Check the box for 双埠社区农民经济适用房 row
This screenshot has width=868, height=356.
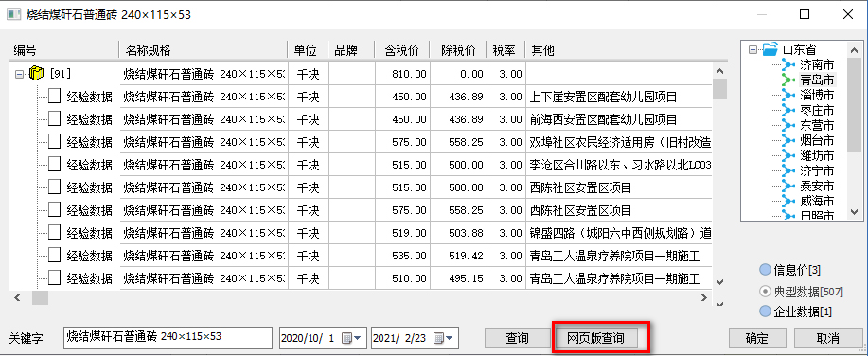click(x=54, y=142)
